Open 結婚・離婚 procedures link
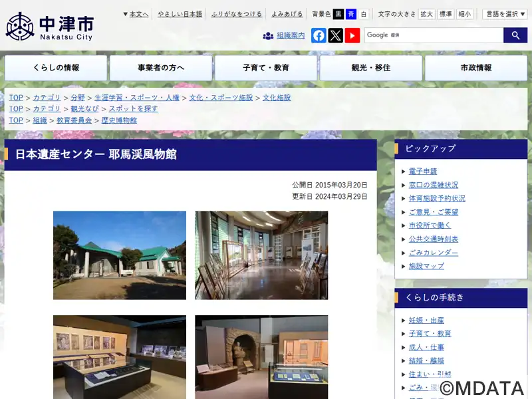The width and height of the screenshot is (532, 399). click(426, 361)
